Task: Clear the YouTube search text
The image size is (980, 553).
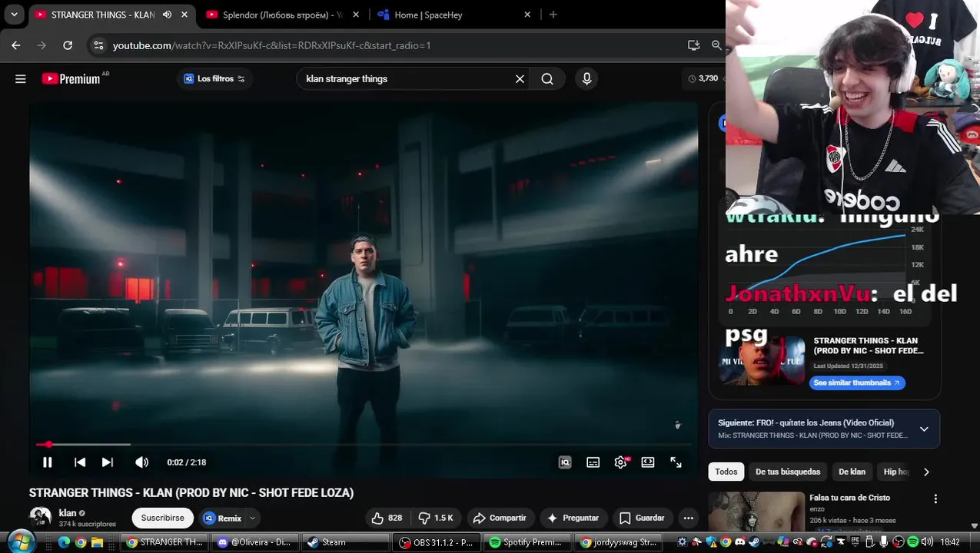Action: pyautogui.click(x=520, y=78)
